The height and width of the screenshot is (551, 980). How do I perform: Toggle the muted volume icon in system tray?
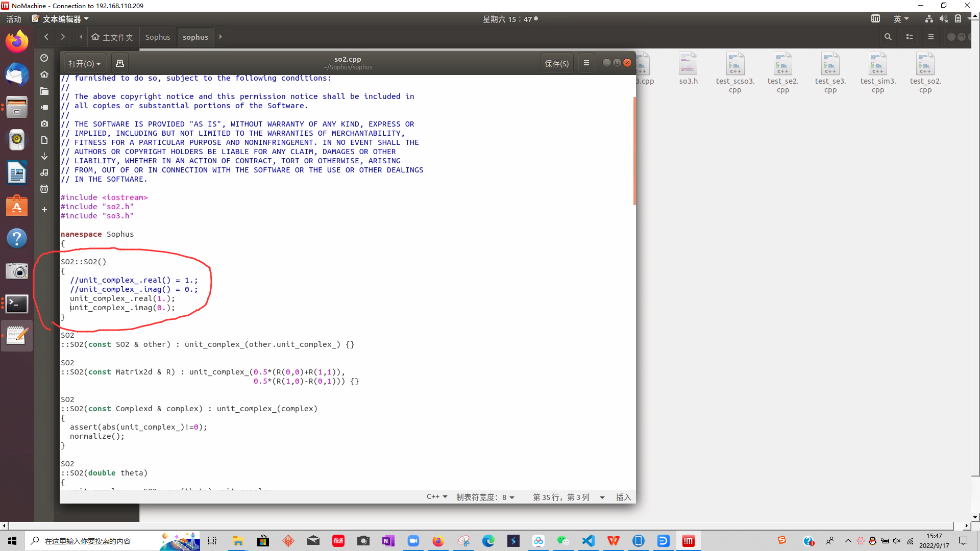point(897,541)
